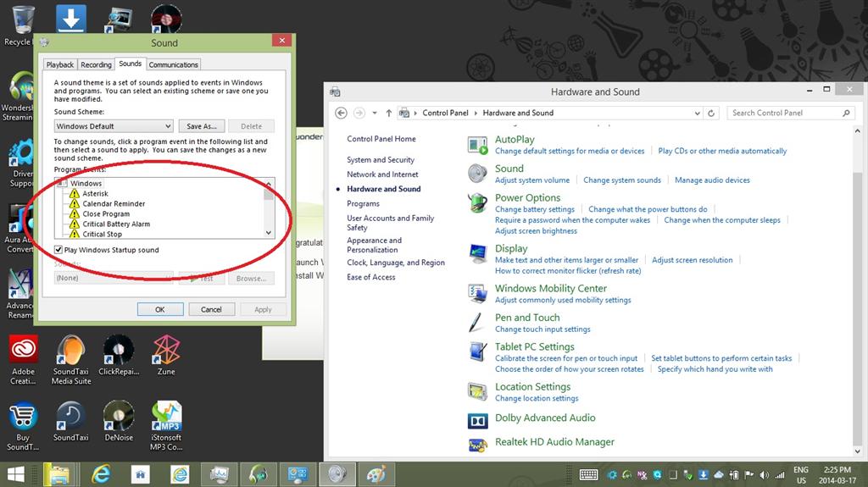Open the Windows Mobility Center icon
Viewport: 868px width, 487px height.
coord(477,293)
